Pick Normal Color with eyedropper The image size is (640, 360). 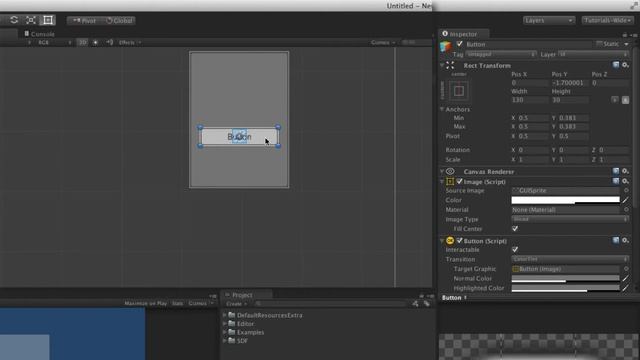(625, 278)
